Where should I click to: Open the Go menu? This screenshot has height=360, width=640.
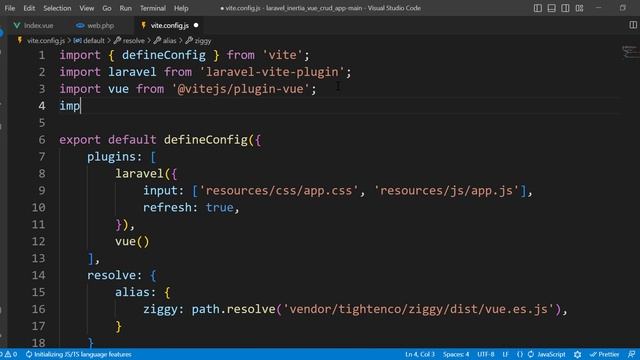pos(107,8)
